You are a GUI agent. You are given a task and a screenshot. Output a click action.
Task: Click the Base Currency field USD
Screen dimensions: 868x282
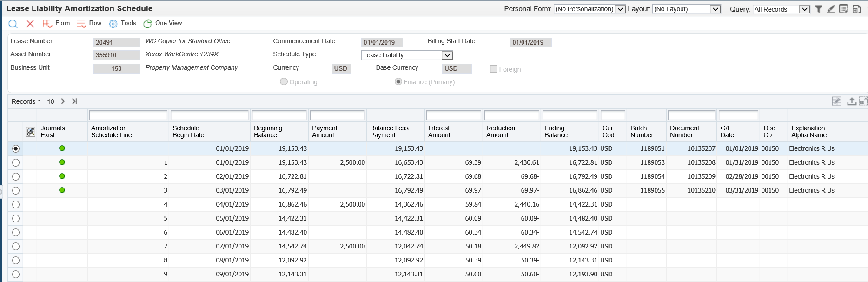(457, 68)
